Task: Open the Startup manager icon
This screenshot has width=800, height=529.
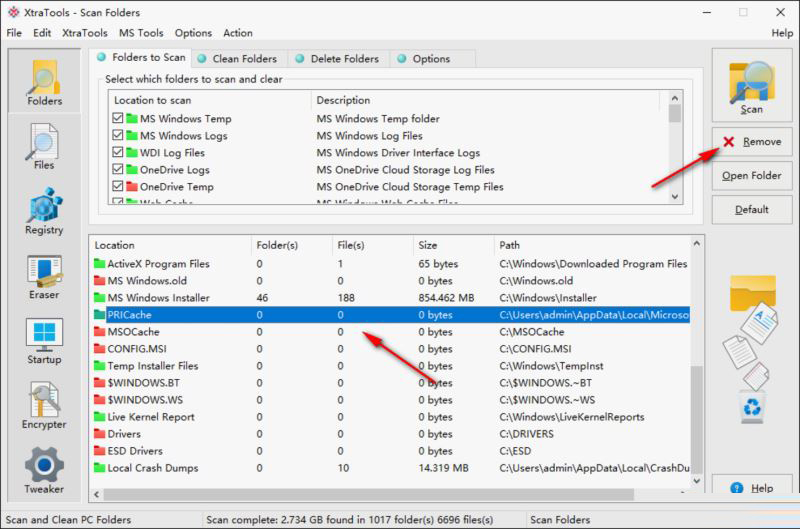Action: pos(44,342)
